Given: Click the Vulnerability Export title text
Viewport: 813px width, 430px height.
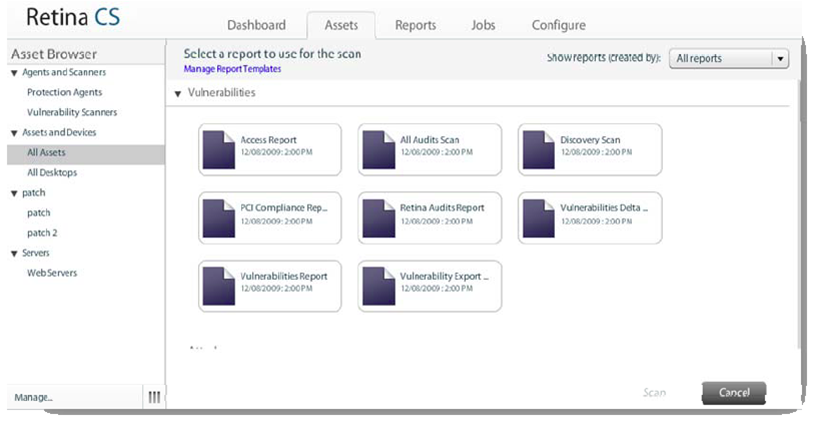Looking at the screenshot, I should coord(444,276).
